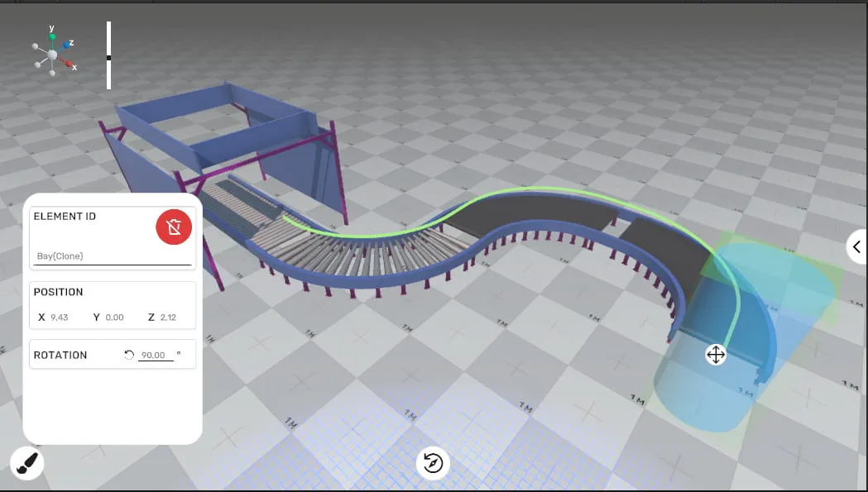868x492 pixels.
Task: Click the red X axis gizmo handle
Action: (x=67, y=62)
